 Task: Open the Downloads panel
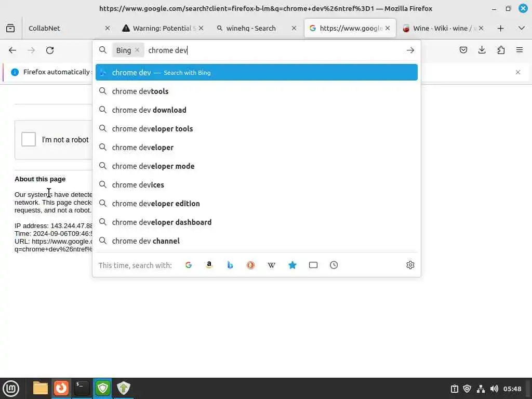click(x=482, y=50)
